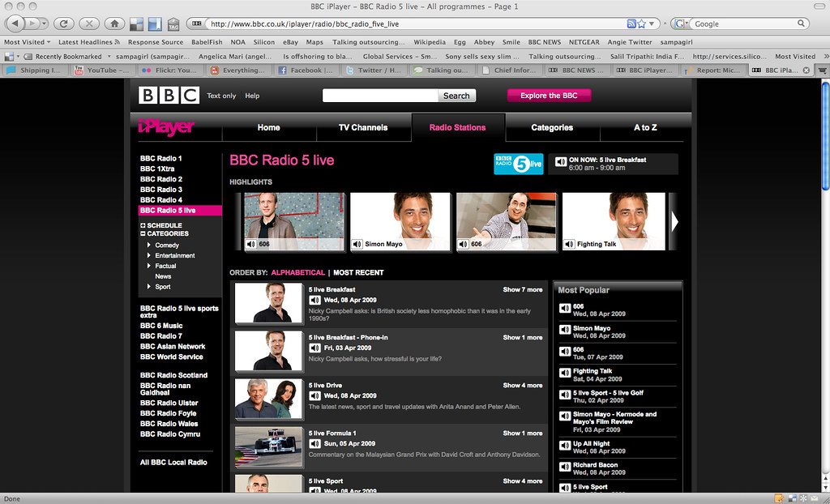
Task: Bookmark page with the star icon
Action: pyautogui.click(x=642, y=23)
